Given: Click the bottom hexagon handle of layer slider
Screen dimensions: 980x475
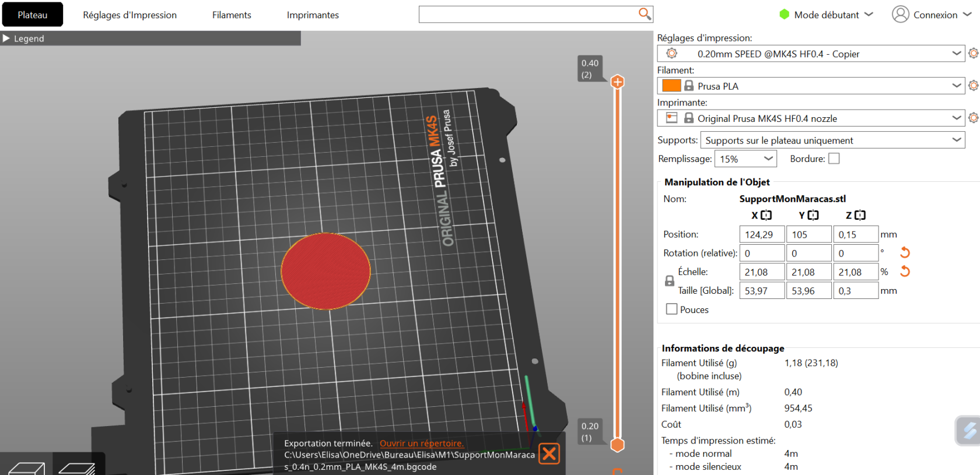Looking at the screenshot, I should click(x=617, y=445).
